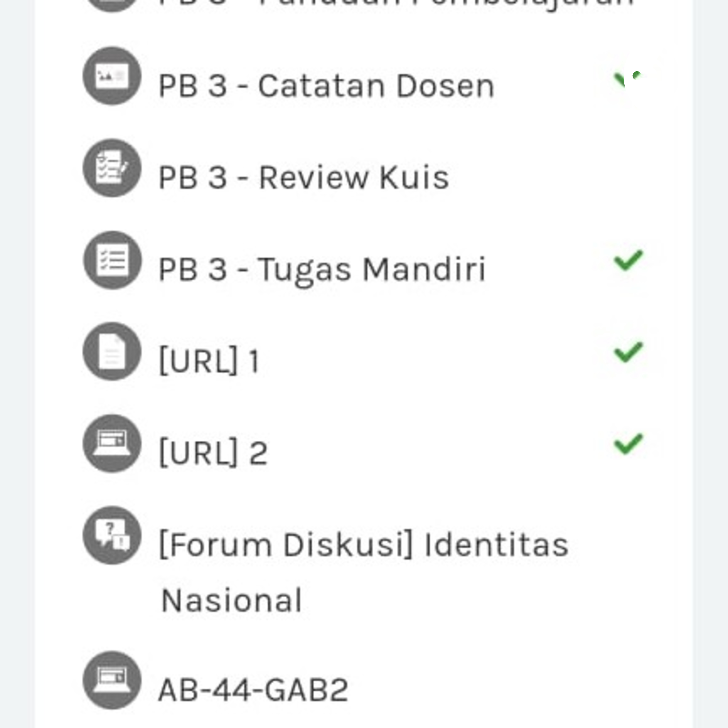Image resolution: width=728 pixels, height=728 pixels.
Task: Open the PB 3 - Catatan Dosen link
Action: [326, 86]
